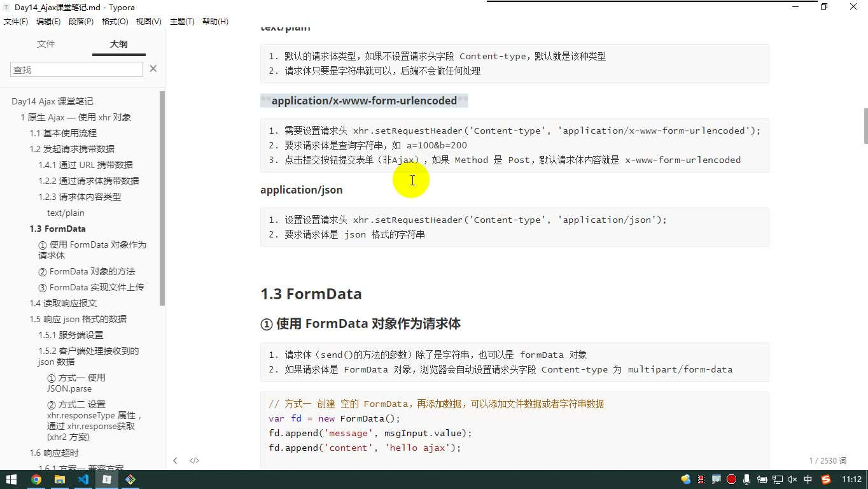Open the 视图(V) menu

[x=148, y=21]
